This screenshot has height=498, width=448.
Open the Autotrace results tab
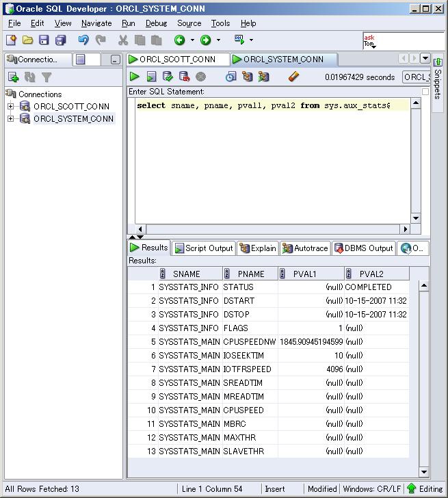coord(305,248)
